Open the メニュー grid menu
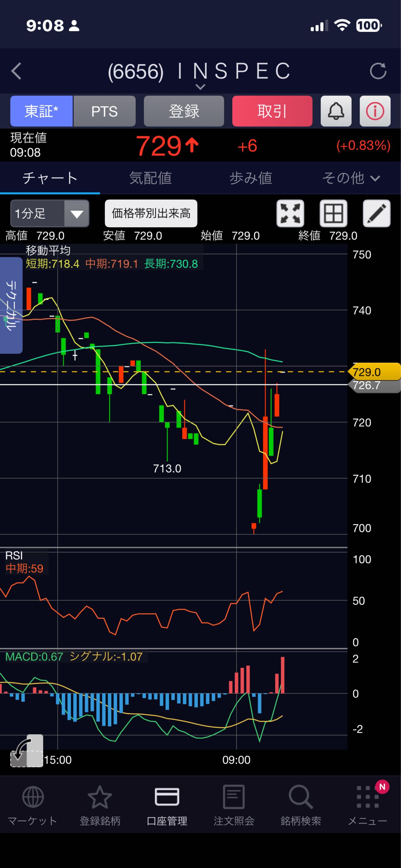 click(x=368, y=806)
